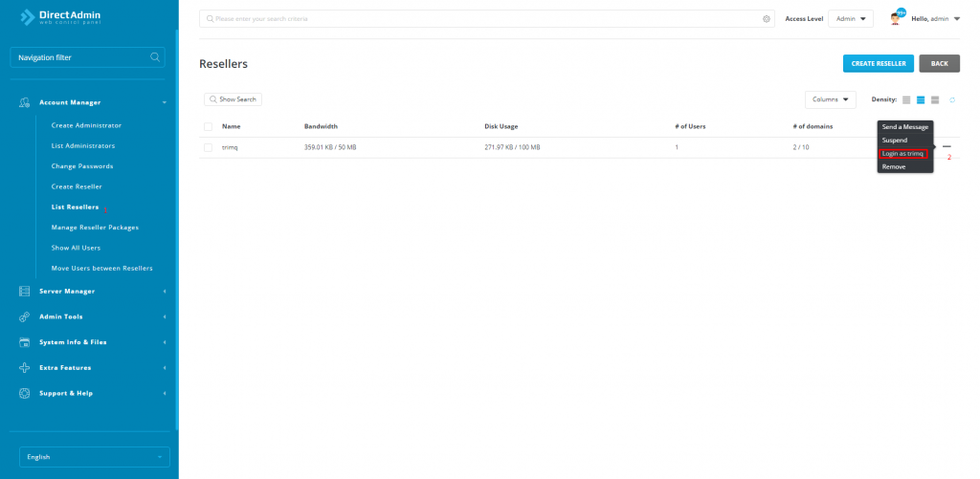Refresh the resellers table

pos(952,99)
